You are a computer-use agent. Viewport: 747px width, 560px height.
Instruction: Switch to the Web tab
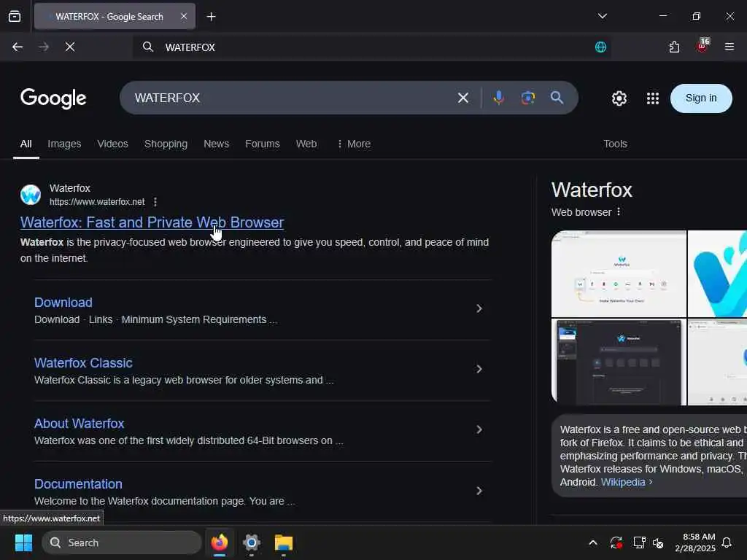point(306,144)
